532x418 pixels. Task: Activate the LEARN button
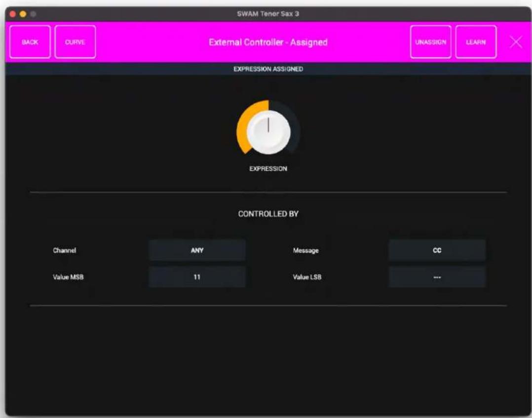[476, 42]
